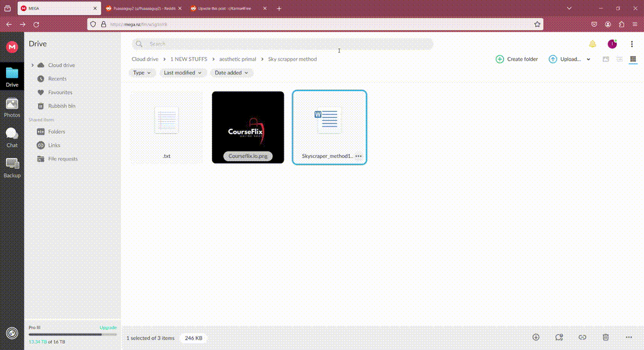Screen dimensions: 644x350
Task: Open Favourites list
Action: (60, 92)
